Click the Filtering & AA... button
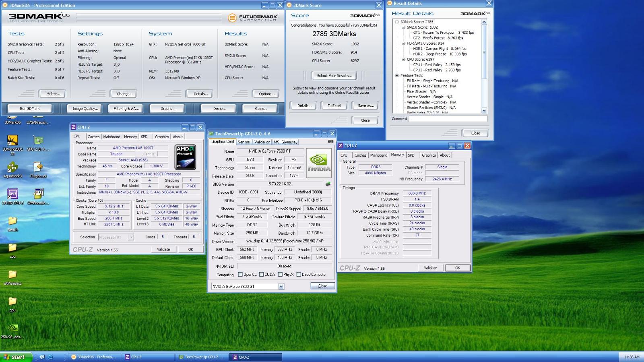This screenshot has width=644, height=362. [126, 109]
